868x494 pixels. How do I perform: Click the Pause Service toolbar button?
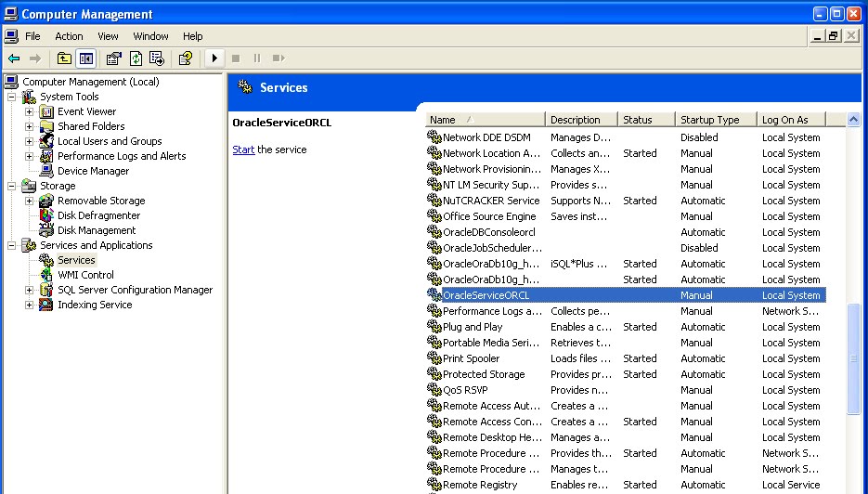click(257, 58)
